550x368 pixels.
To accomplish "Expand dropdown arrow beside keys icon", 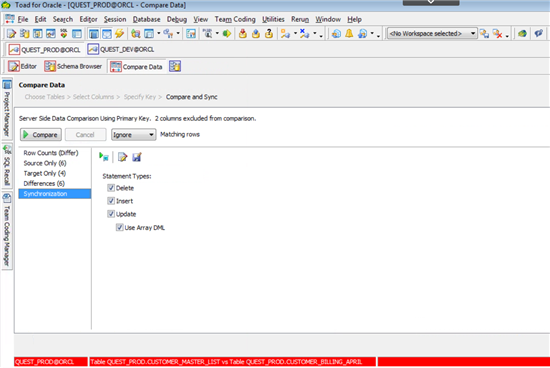I will point(178,34).
